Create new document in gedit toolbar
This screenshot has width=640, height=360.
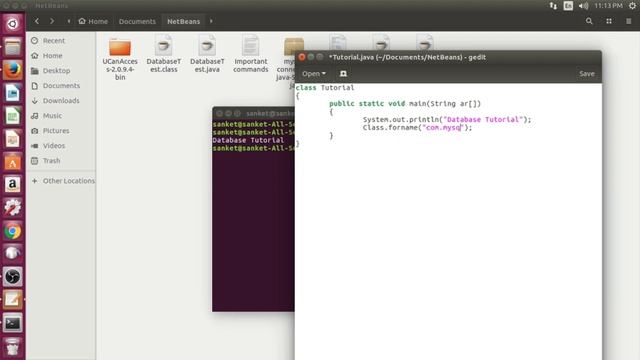[343, 73]
